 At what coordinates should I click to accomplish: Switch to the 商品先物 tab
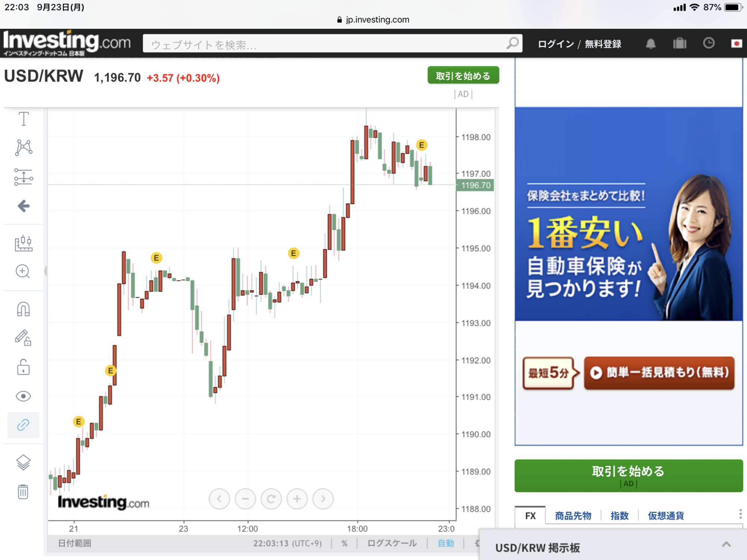pyautogui.click(x=573, y=516)
